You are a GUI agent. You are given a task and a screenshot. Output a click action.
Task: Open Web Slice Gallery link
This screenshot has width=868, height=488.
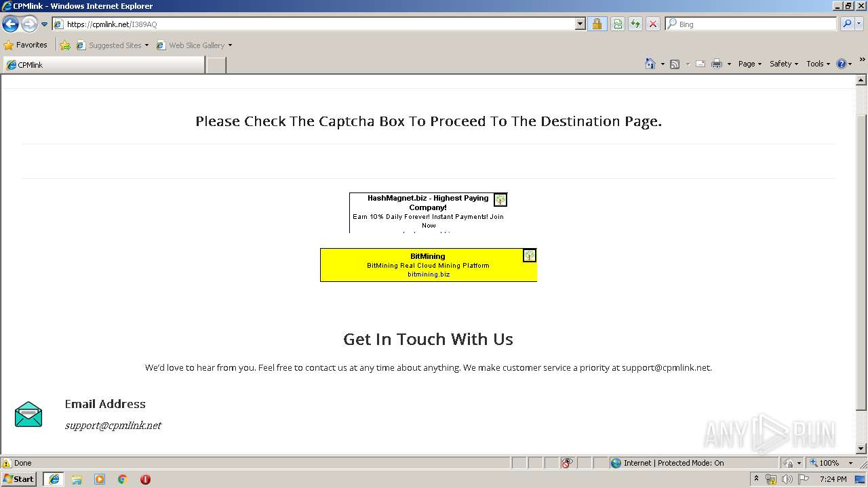click(x=194, y=45)
